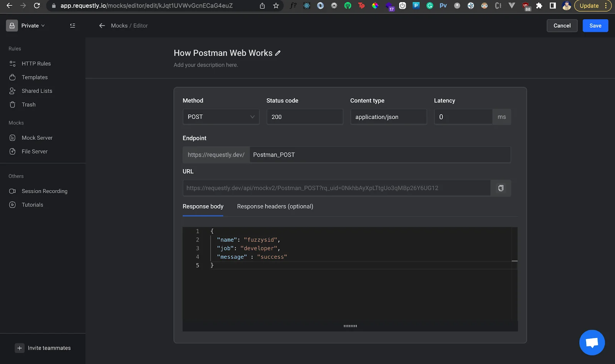Click the Shared Lists icon
This screenshot has height=364, width=615.
(x=12, y=91)
